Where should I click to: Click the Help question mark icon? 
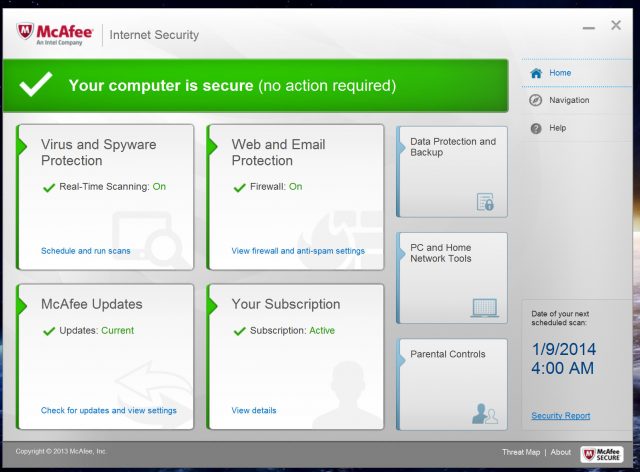pyautogui.click(x=536, y=128)
